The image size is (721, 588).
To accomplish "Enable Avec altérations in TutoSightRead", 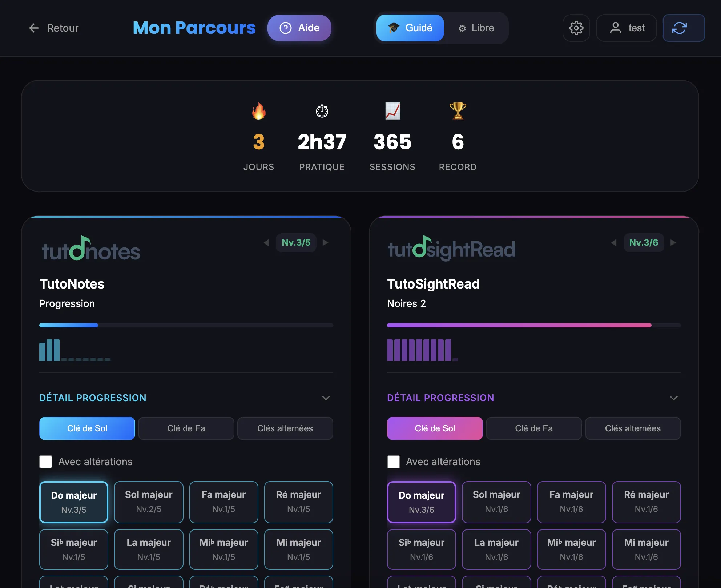I will [x=394, y=462].
